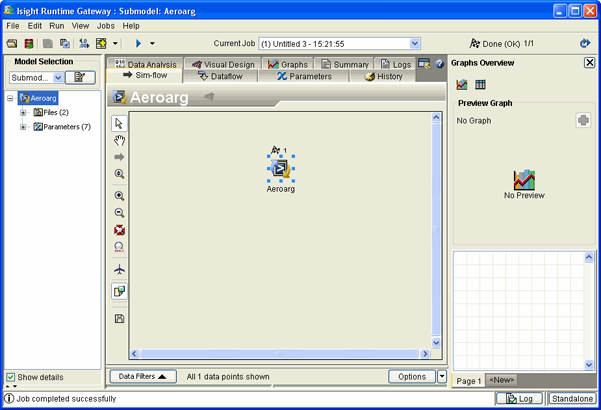Open the Jobs menu
The width and height of the screenshot is (601, 410).
(105, 25)
